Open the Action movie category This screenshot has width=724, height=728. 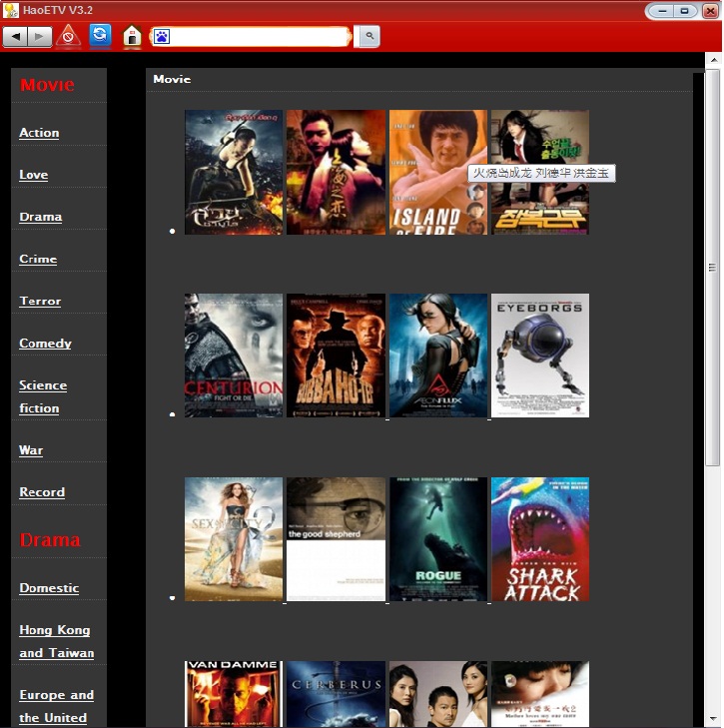[x=39, y=133]
